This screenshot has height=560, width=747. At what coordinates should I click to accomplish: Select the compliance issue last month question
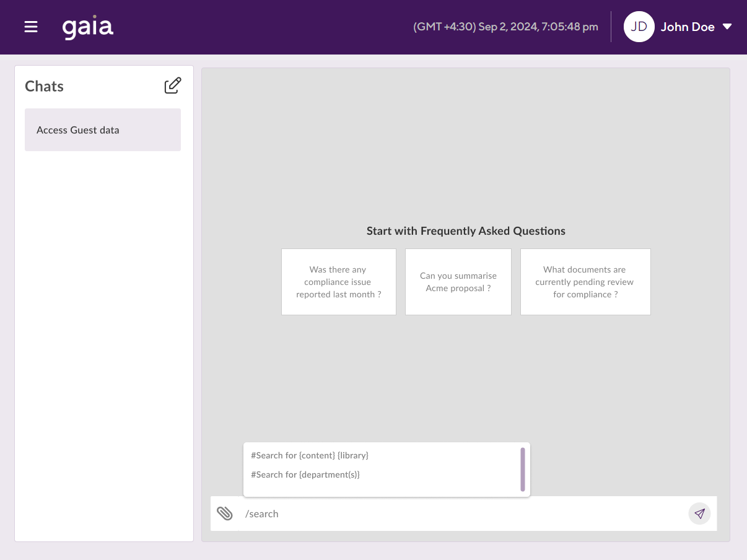(338, 282)
